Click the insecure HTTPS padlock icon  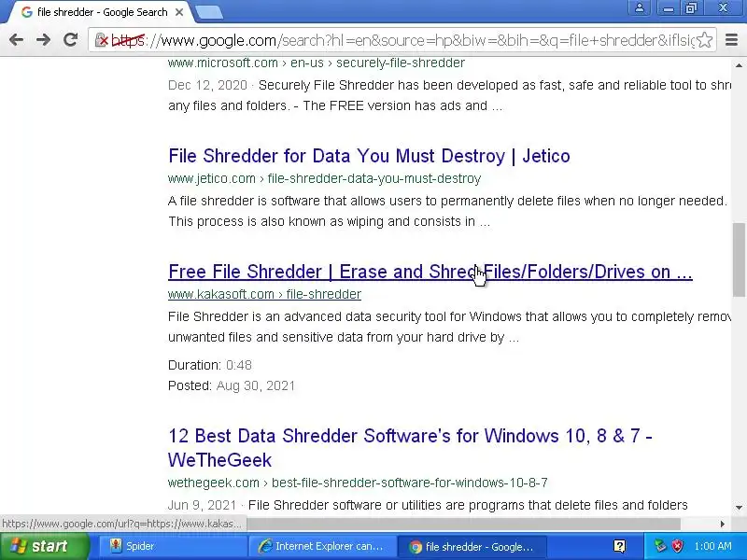click(101, 40)
